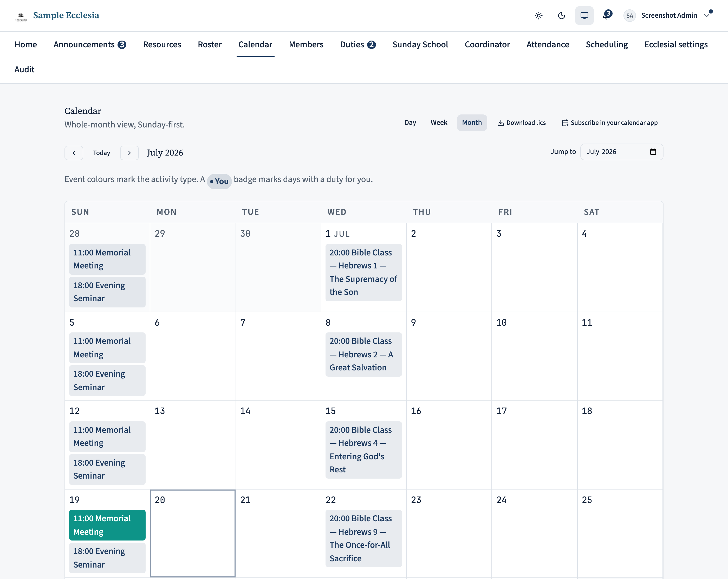The height and width of the screenshot is (579, 728).
Task: Open Sunday School page
Action: pos(420,44)
